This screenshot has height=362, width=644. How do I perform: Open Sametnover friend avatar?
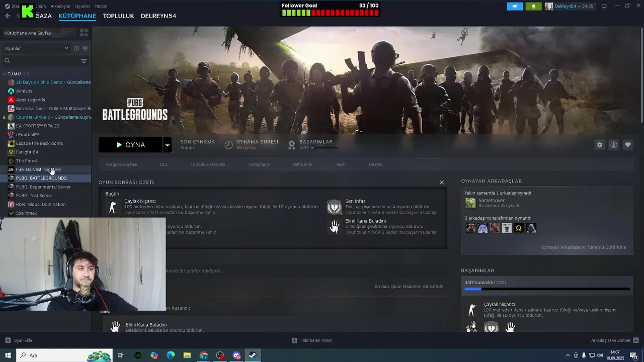[x=470, y=203]
